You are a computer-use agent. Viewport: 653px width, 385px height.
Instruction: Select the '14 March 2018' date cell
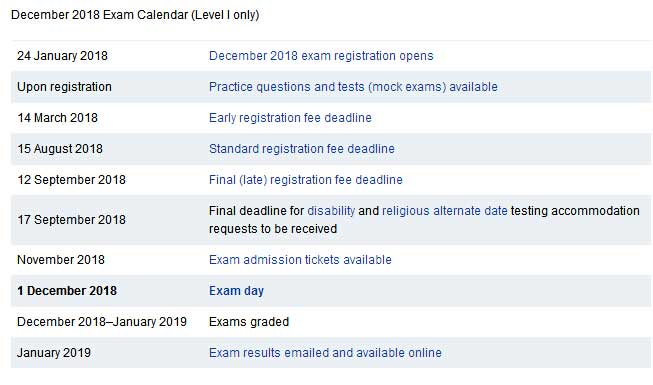click(57, 118)
